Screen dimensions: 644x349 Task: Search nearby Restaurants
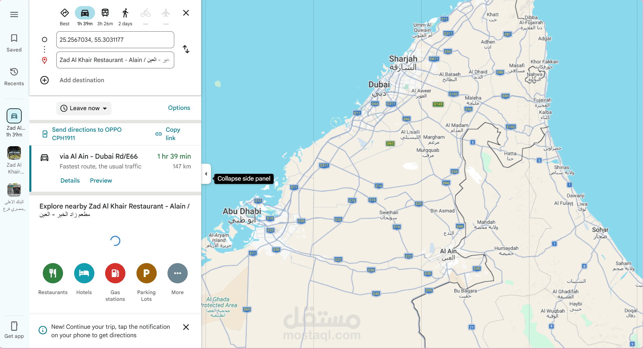tap(53, 273)
